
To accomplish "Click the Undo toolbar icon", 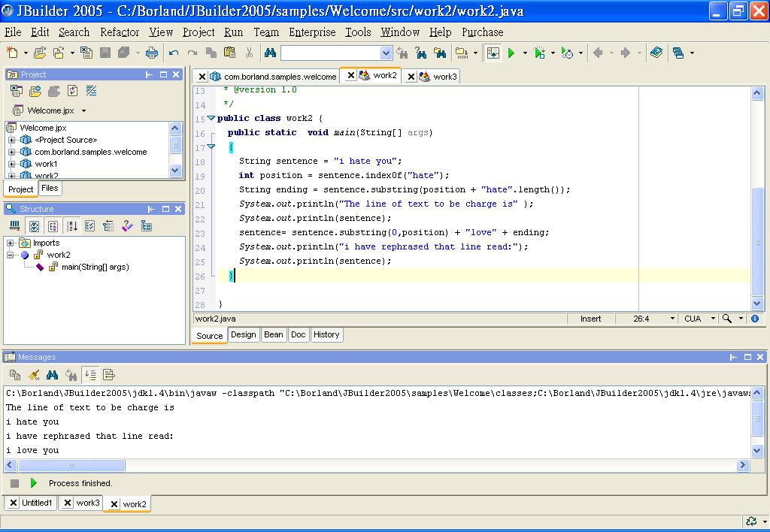I will 174,53.
